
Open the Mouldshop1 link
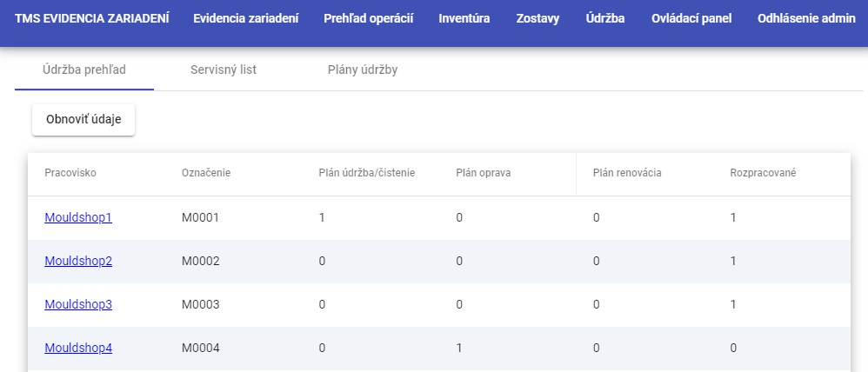pyautogui.click(x=78, y=217)
